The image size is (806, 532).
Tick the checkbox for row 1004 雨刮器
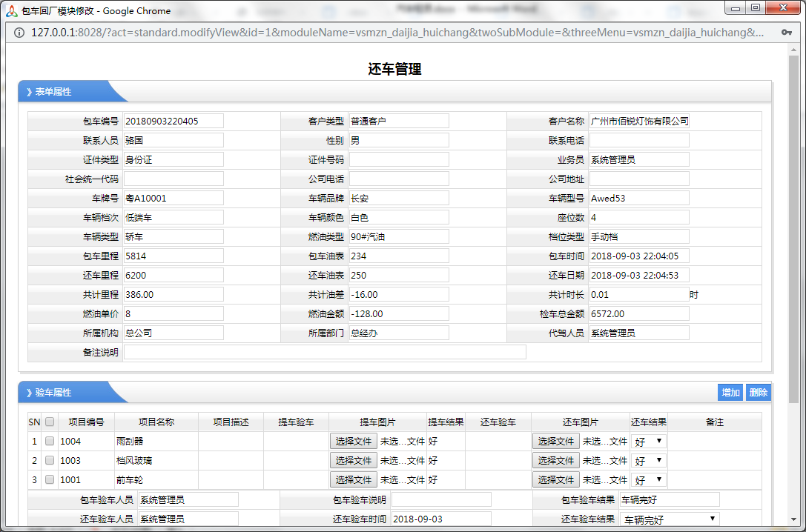pos(50,441)
